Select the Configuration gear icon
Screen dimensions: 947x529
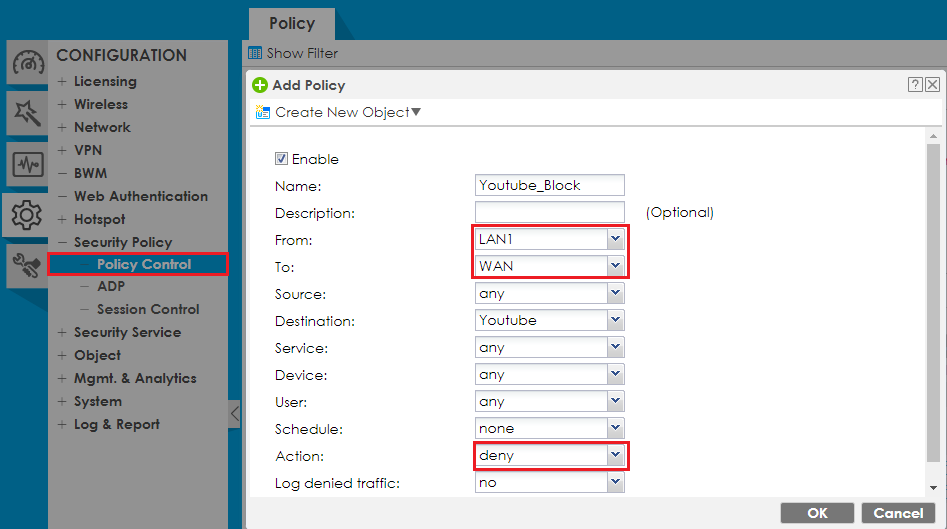point(27,214)
